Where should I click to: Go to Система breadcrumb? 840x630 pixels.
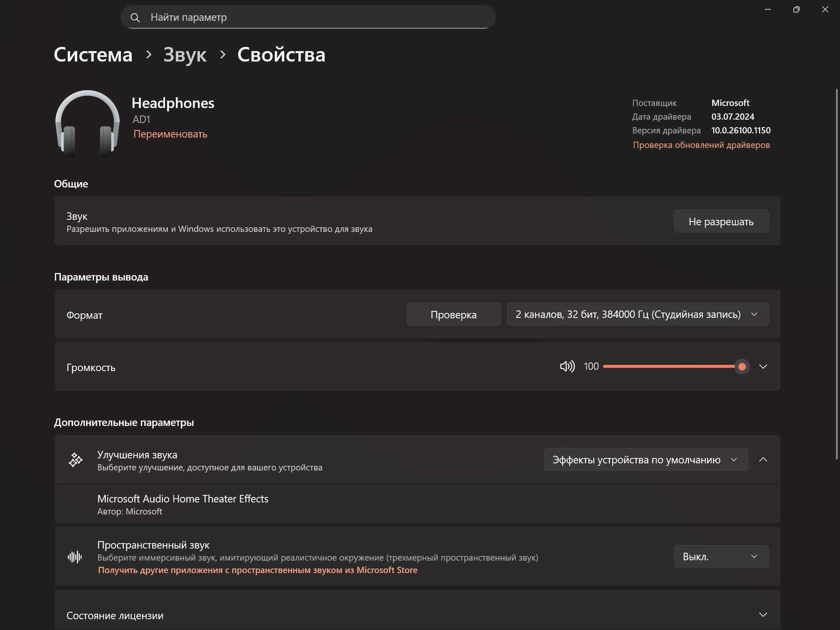(93, 55)
